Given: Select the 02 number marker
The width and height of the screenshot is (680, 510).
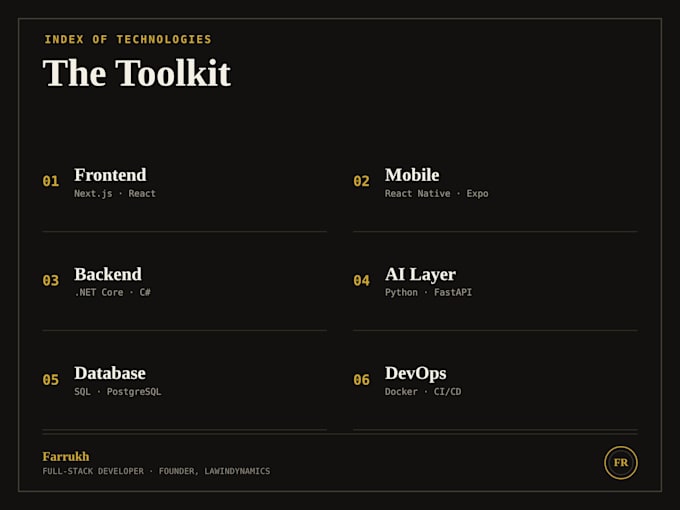Looking at the screenshot, I should [361, 181].
